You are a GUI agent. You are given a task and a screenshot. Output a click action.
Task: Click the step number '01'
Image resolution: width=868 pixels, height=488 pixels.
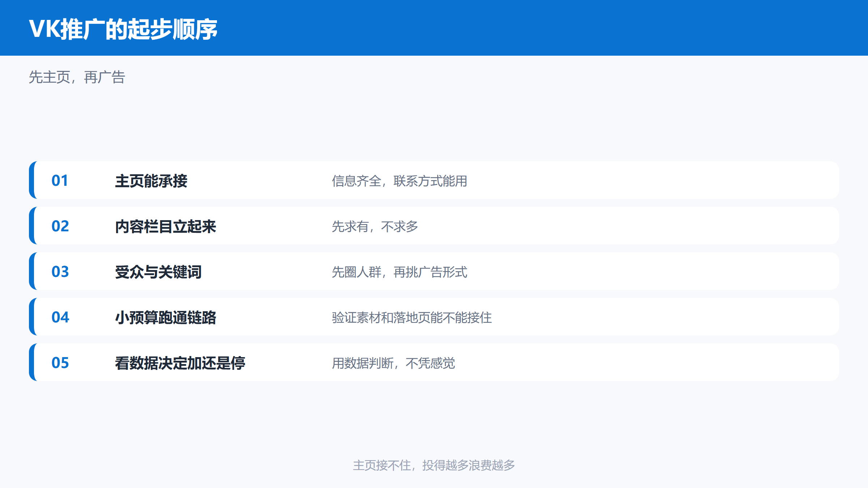click(60, 180)
